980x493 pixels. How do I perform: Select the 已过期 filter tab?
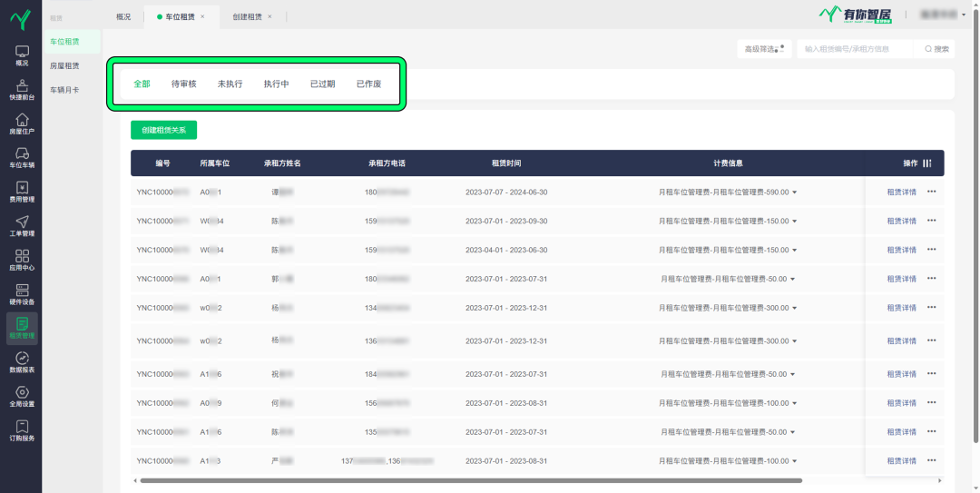tap(322, 84)
